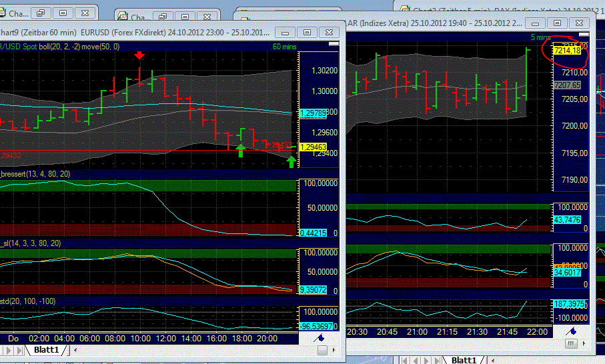Maximize the Chart9 EURUSD window
Screen dimensions: 605x364
point(307,33)
